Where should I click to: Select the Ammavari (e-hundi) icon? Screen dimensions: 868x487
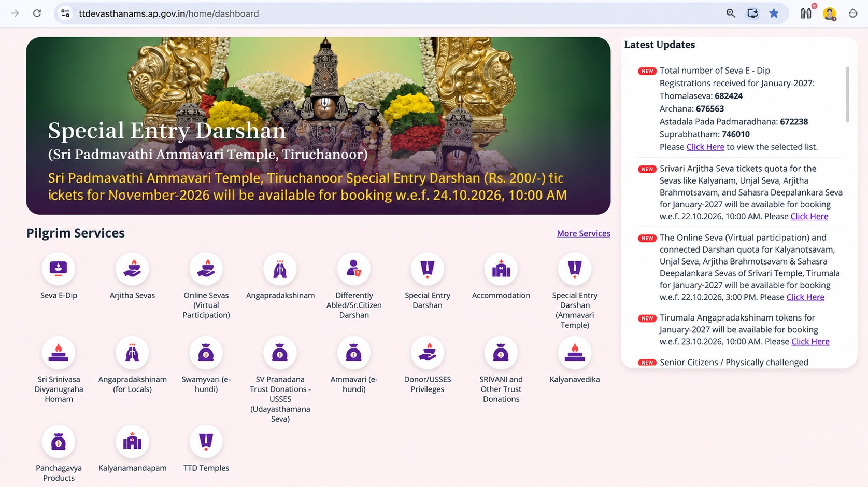354,353
